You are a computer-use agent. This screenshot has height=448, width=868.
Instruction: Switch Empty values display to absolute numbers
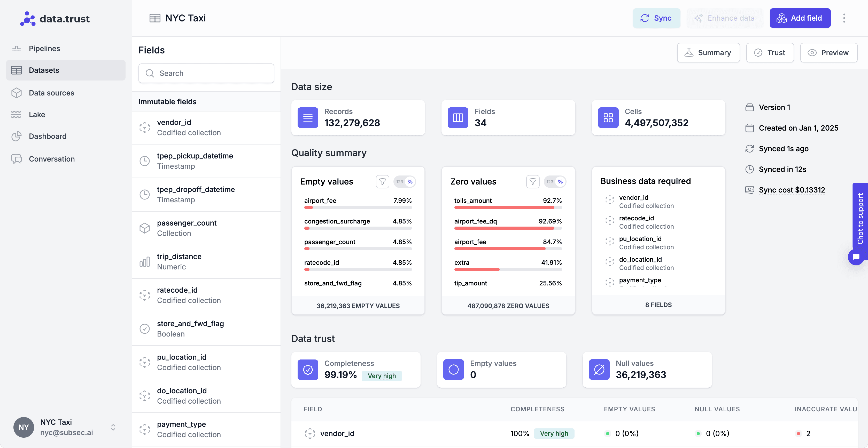tap(400, 181)
